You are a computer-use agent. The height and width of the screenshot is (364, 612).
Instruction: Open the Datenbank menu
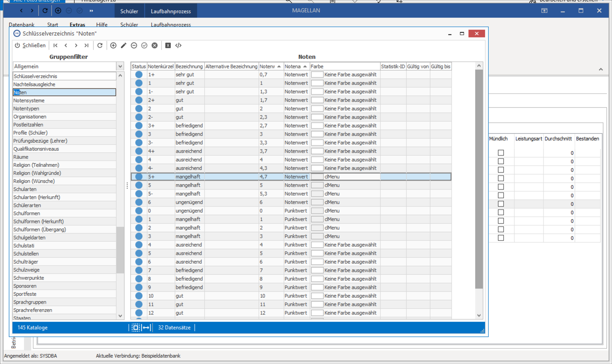click(22, 24)
